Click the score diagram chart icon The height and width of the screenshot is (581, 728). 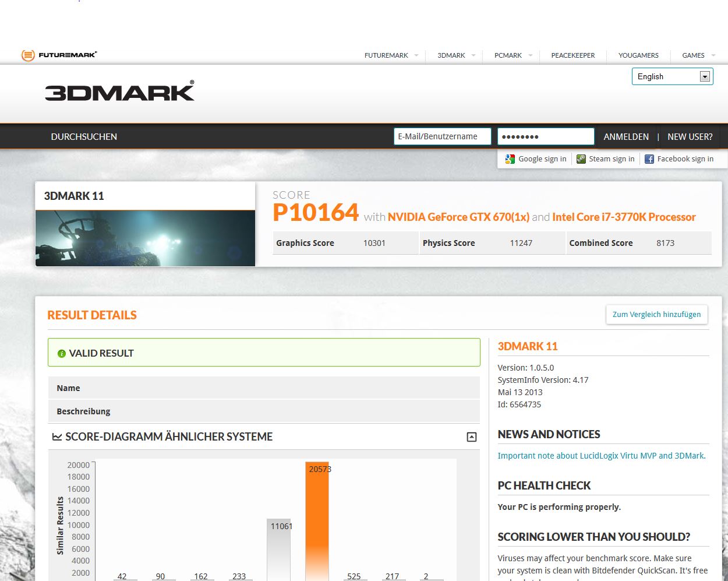tap(57, 436)
